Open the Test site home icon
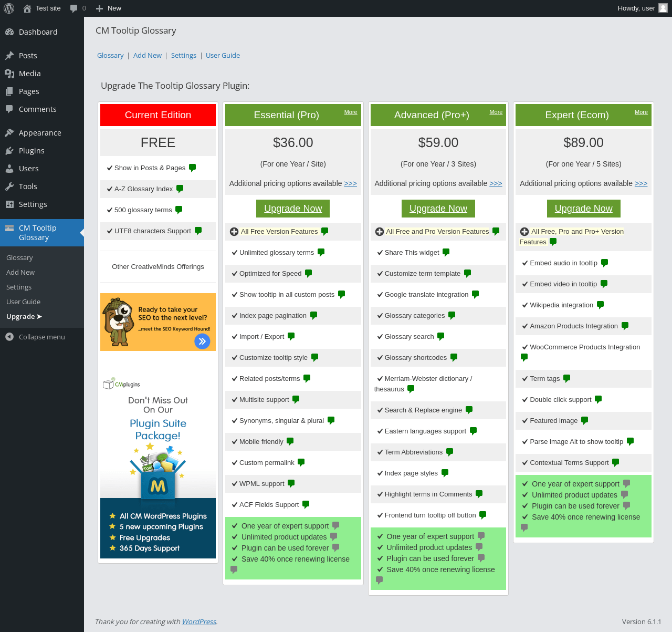 pos(27,8)
